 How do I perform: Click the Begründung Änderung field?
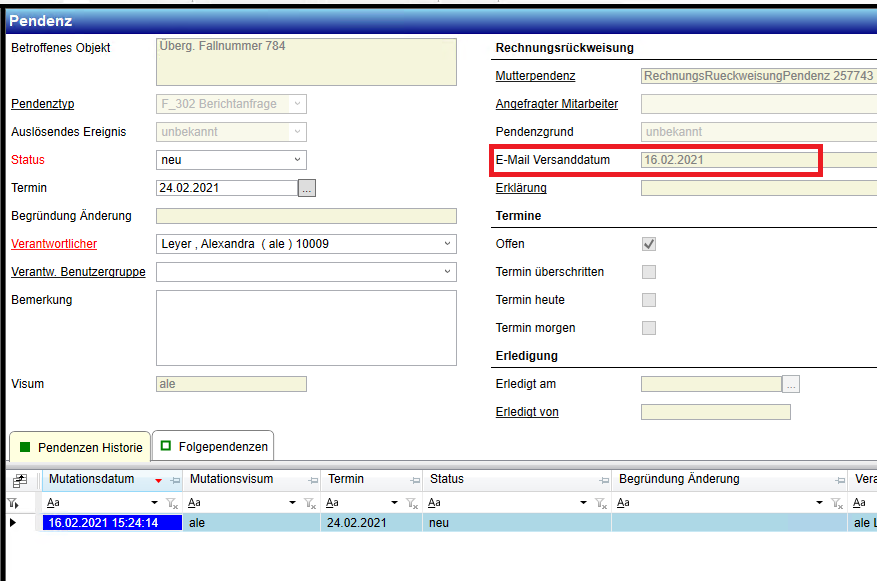click(306, 216)
